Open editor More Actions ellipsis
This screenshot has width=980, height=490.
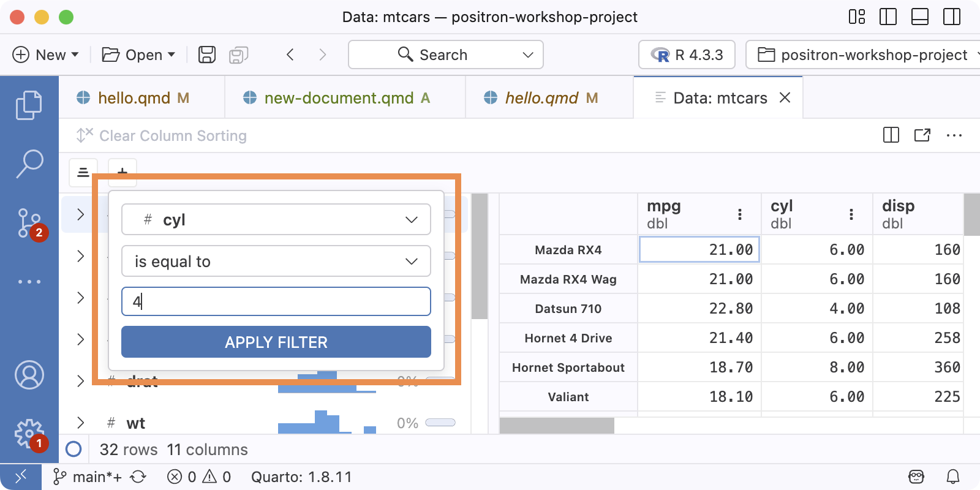[x=954, y=135]
